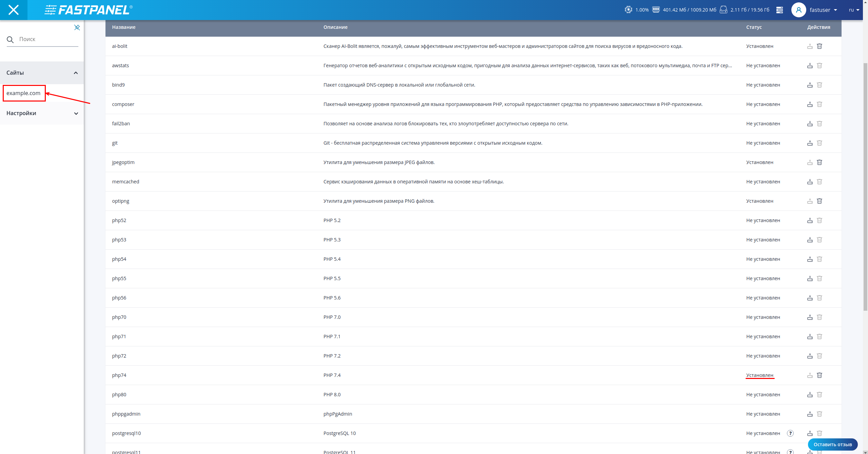Install php52 via its install icon

pos(810,220)
